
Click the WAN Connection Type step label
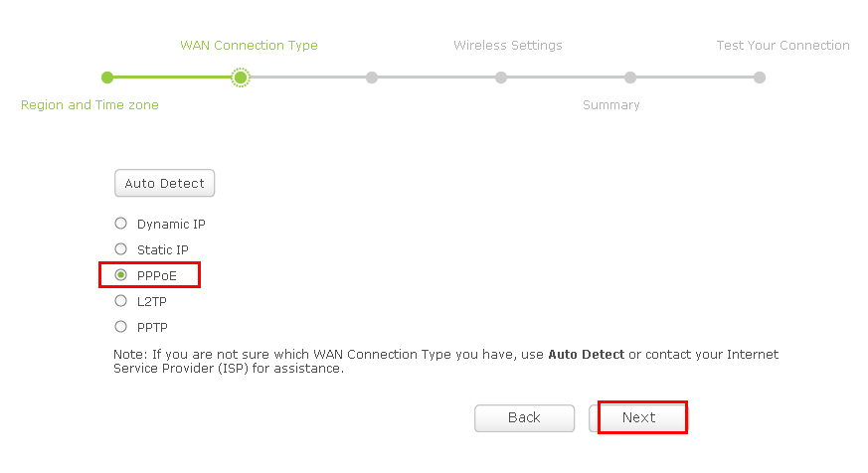[250, 46]
